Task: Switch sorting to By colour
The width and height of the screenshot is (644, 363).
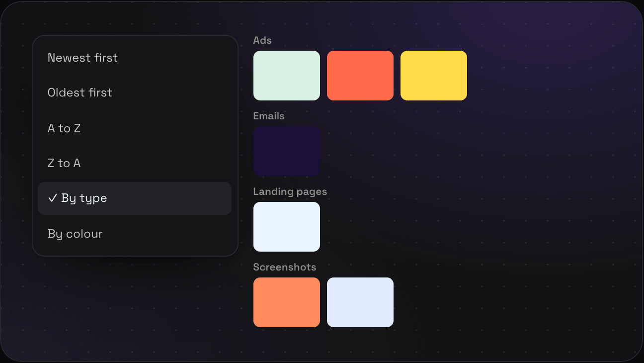Action: pyautogui.click(x=135, y=234)
